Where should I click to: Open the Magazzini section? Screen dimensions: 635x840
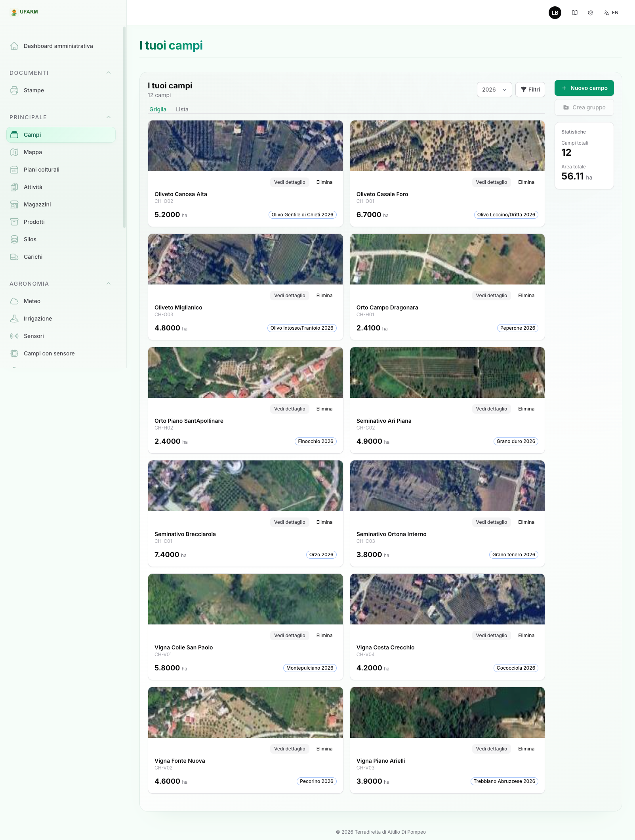click(x=37, y=204)
